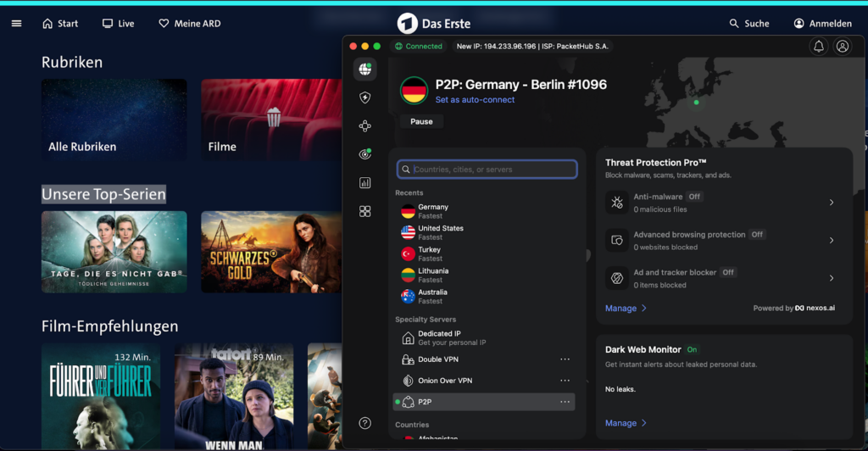Open Live in ARD navigation
The width and height of the screenshot is (868, 451).
119,23
